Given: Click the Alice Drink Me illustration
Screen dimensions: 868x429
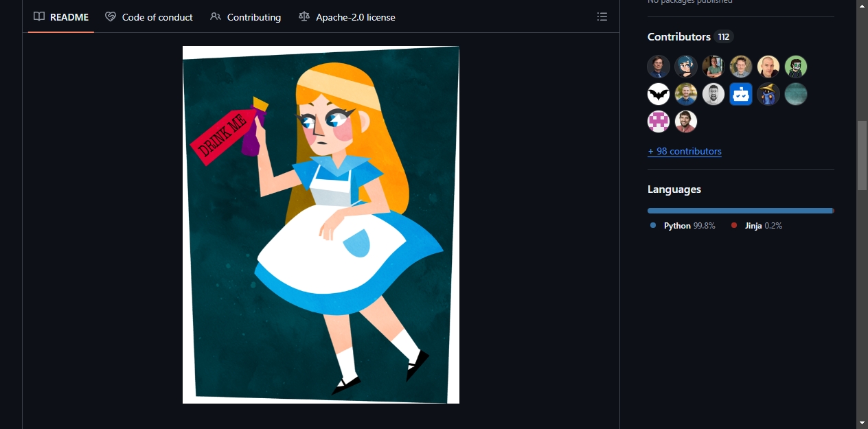Looking at the screenshot, I should [321, 224].
